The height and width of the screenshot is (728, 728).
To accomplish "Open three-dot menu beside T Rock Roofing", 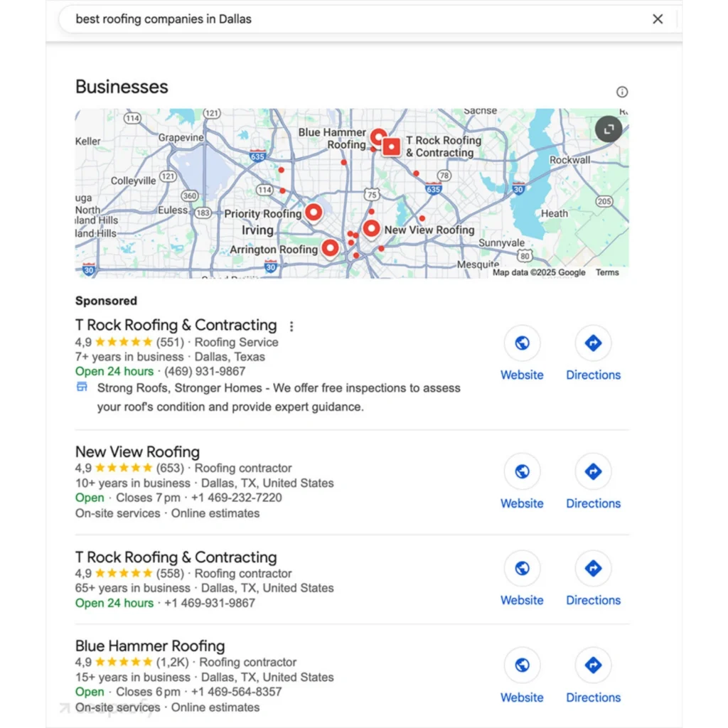I will (291, 326).
